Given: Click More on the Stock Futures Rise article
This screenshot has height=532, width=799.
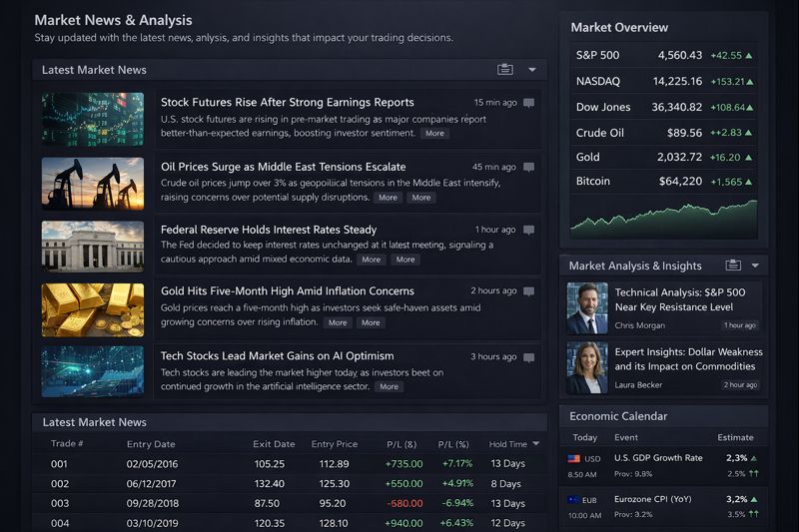Looking at the screenshot, I should coord(434,134).
